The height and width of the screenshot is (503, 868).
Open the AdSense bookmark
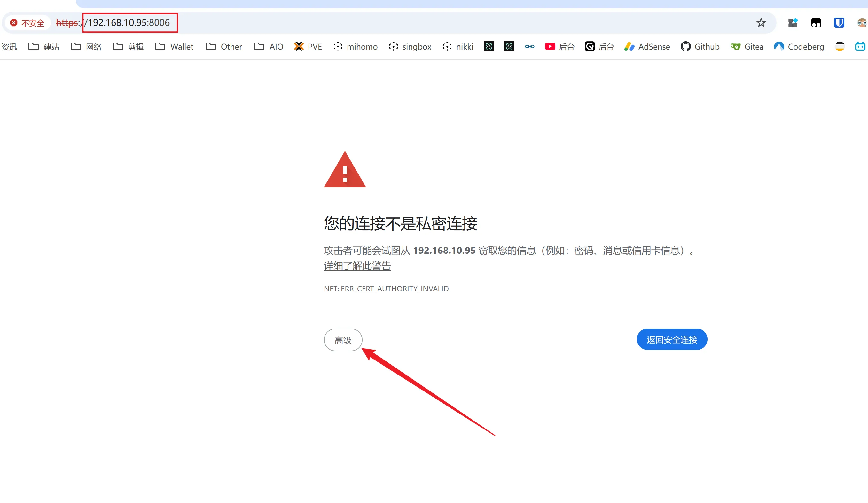tap(647, 46)
